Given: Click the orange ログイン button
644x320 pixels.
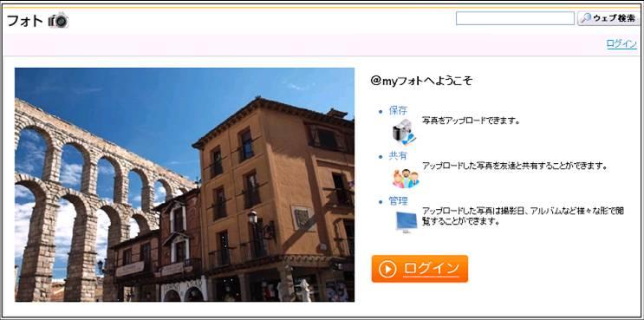Looking at the screenshot, I should pos(420,269).
